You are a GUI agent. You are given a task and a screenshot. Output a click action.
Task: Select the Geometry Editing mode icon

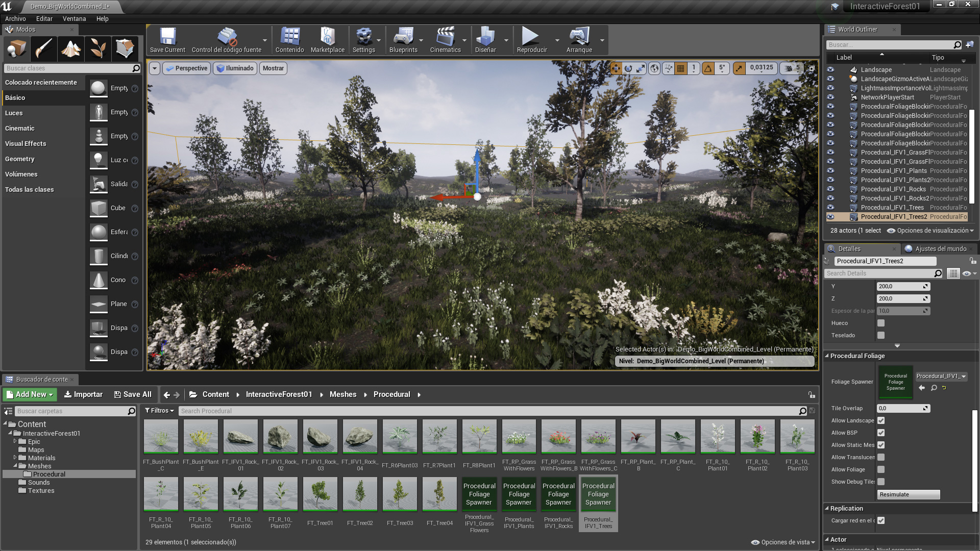coord(125,49)
